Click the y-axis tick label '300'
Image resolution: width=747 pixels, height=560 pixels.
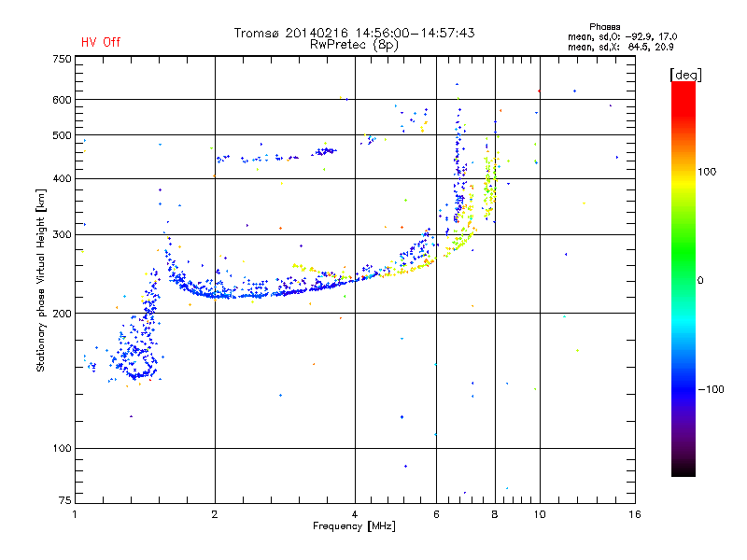[x=62, y=234]
